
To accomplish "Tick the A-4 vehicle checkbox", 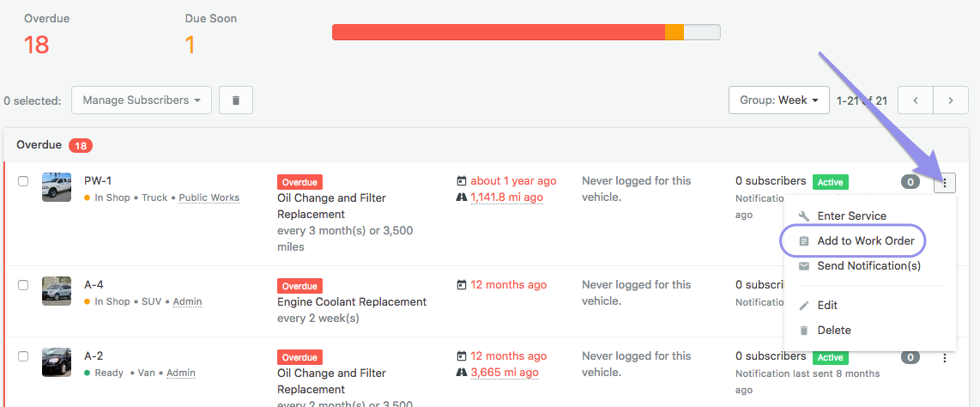I will pyautogui.click(x=24, y=285).
